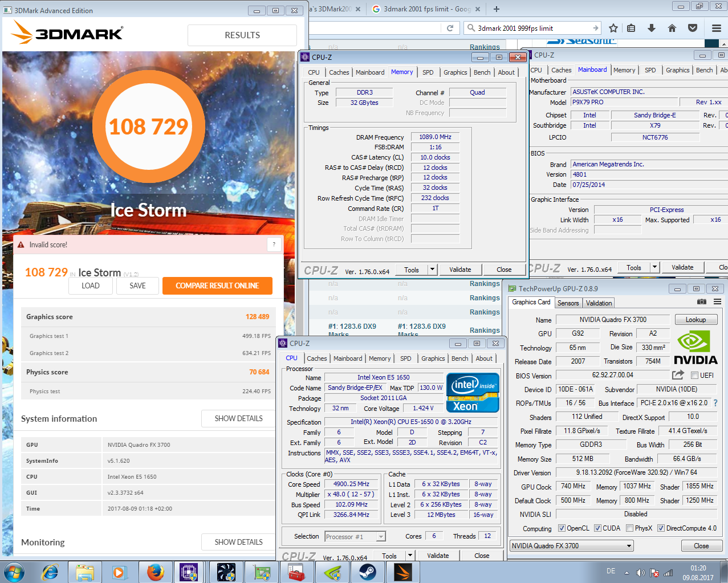728x583 pixels.
Task: Click the GPU-Z screenshot camera icon
Action: click(702, 301)
